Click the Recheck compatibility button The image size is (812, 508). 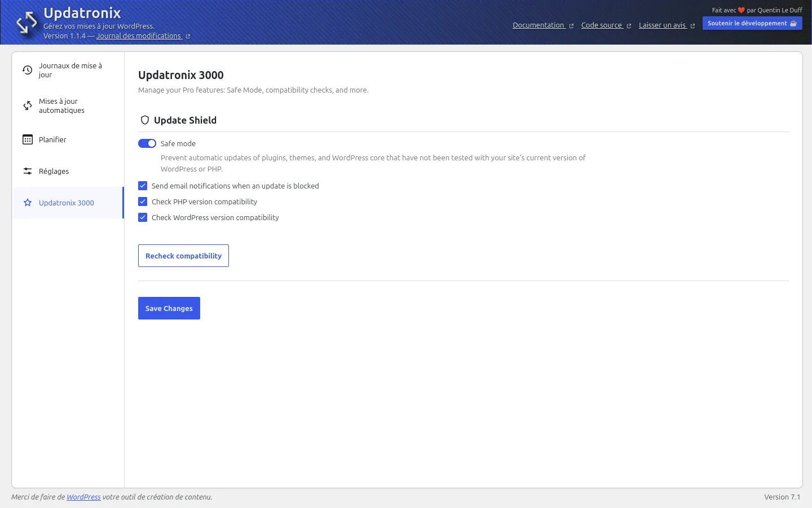183,256
